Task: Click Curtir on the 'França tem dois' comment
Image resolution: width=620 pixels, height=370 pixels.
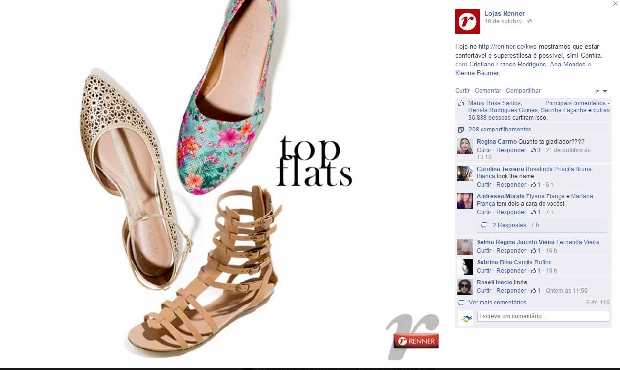Action: (484, 212)
